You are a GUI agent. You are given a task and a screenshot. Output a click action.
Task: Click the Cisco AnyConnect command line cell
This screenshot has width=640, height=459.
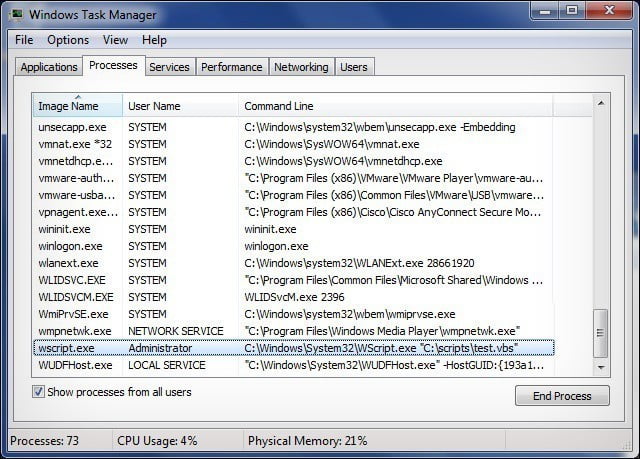click(393, 212)
